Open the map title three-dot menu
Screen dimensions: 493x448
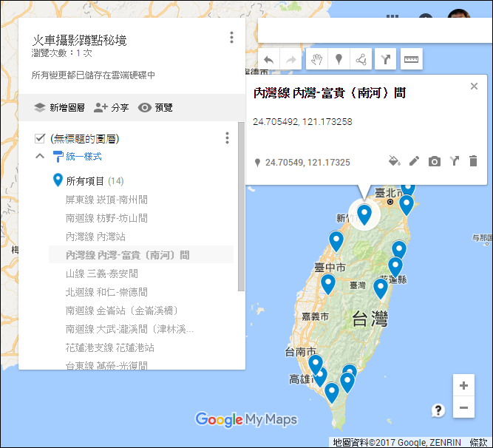coord(232,38)
